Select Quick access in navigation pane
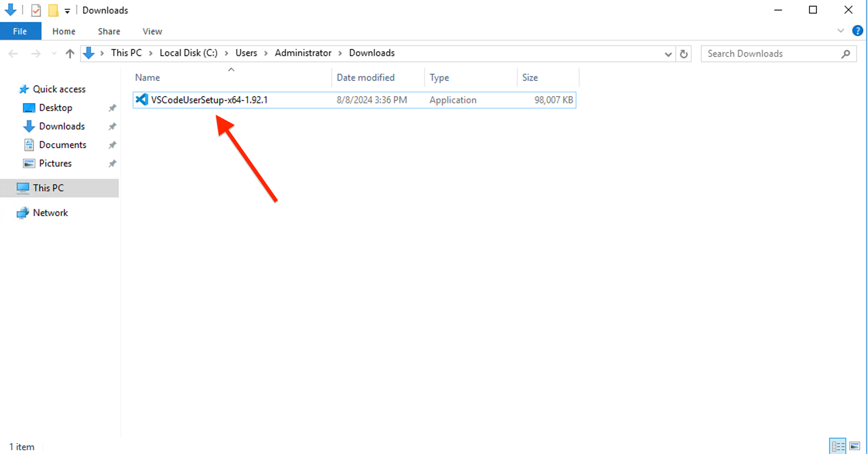Screen dimensions: 868x454 (59, 89)
